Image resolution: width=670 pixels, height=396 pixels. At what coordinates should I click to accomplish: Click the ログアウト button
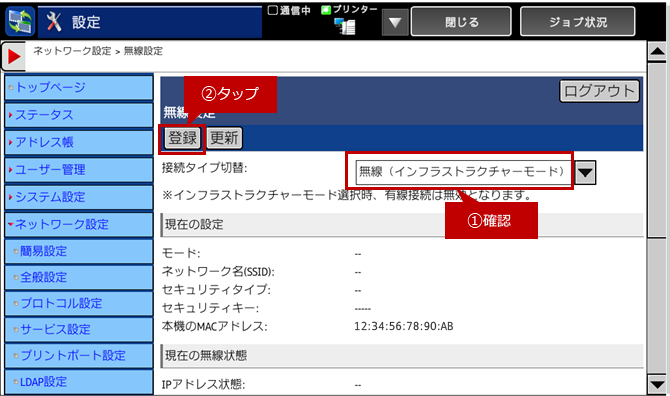pos(599,91)
